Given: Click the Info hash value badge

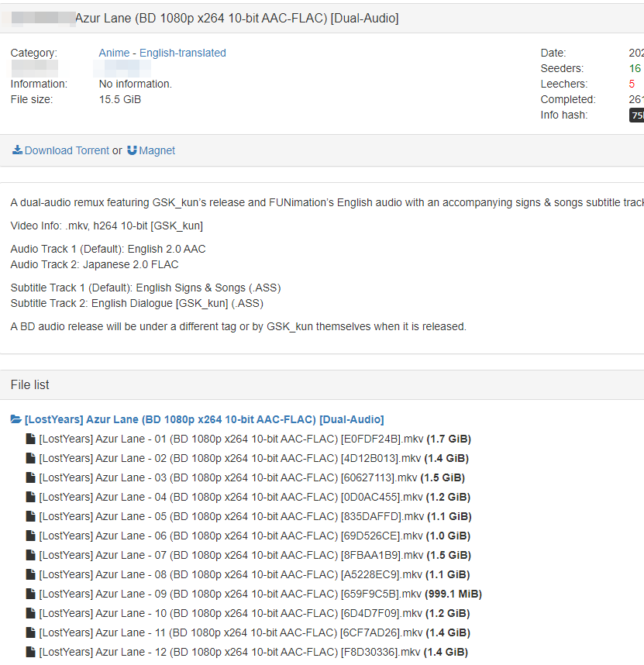Looking at the screenshot, I should pos(636,115).
